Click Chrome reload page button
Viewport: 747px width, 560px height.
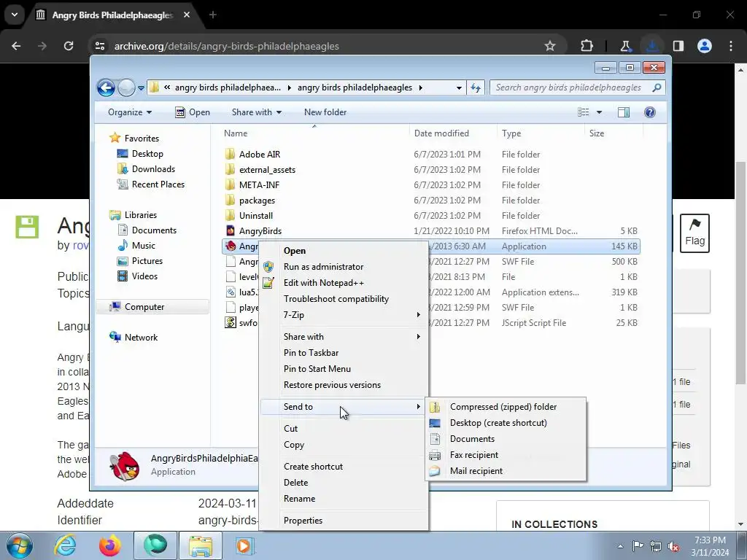coord(69,46)
